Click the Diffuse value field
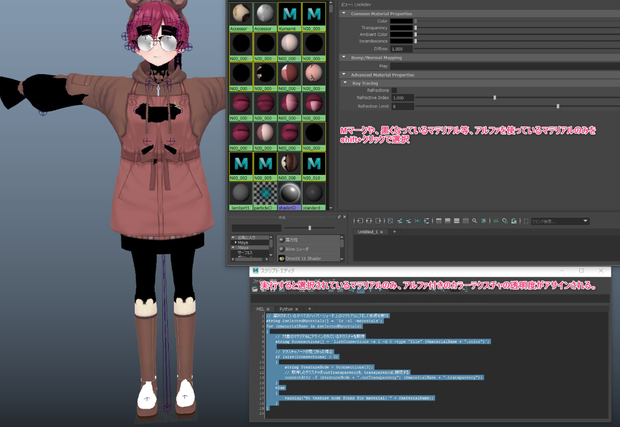Viewport: 620px width, 427px height. pos(401,49)
